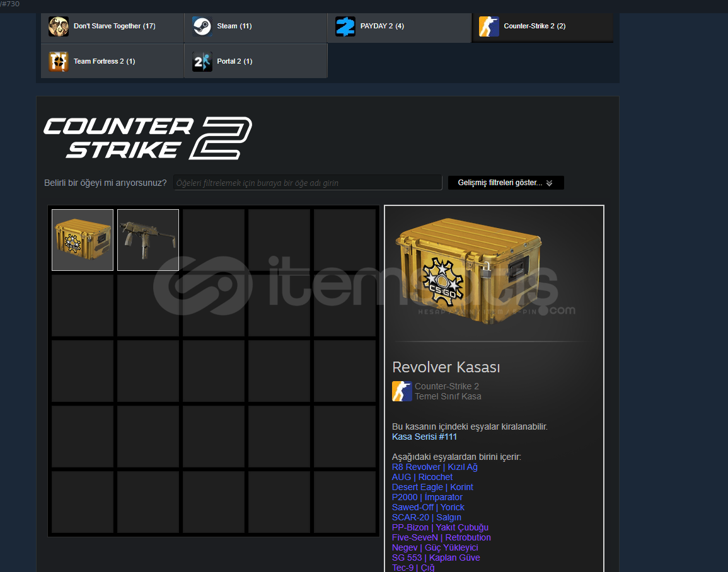Open the P2000 | İmparator link

427,497
